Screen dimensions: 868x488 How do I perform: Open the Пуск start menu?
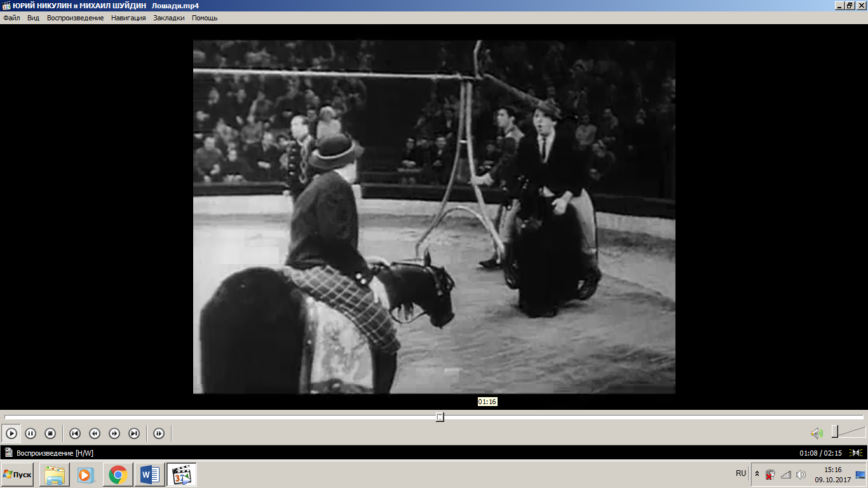point(17,475)
